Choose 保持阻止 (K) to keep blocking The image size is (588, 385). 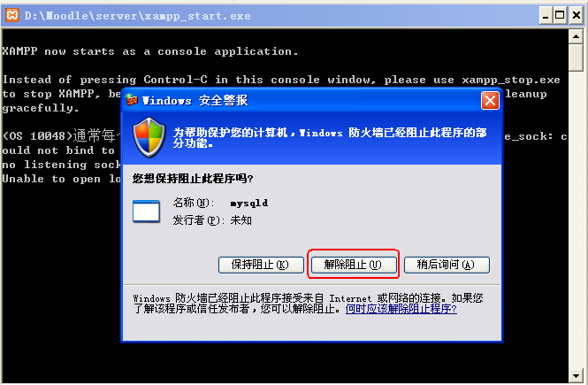pos(261,265)
